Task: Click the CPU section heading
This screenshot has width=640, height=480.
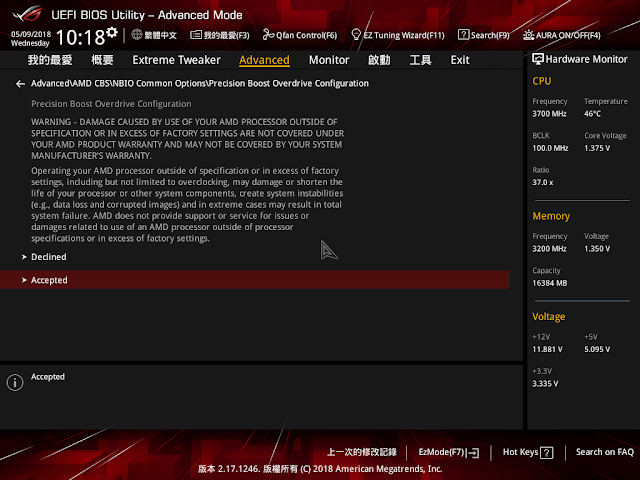Action: tap(542, 81)
